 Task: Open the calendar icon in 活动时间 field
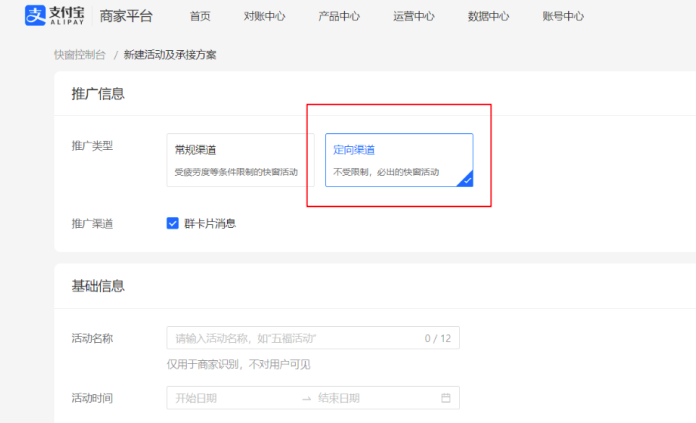[x=446, y=398]
